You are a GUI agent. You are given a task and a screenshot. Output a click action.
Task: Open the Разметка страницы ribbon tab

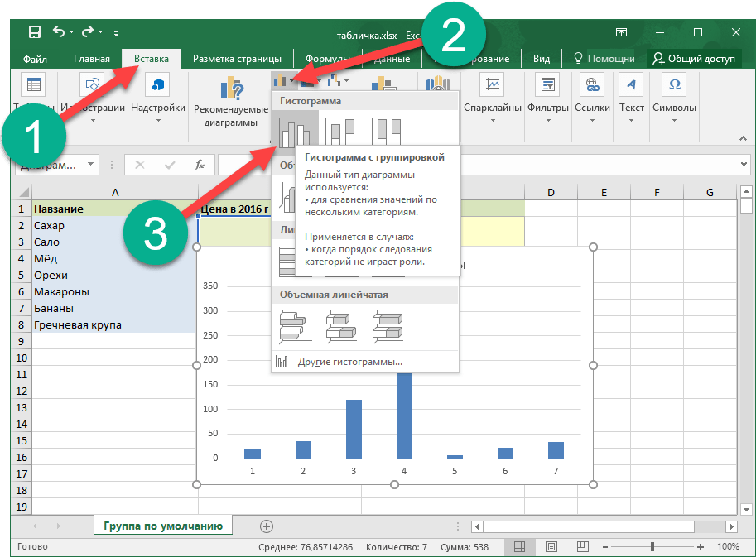pyautogui.click(x=237, y=59)
